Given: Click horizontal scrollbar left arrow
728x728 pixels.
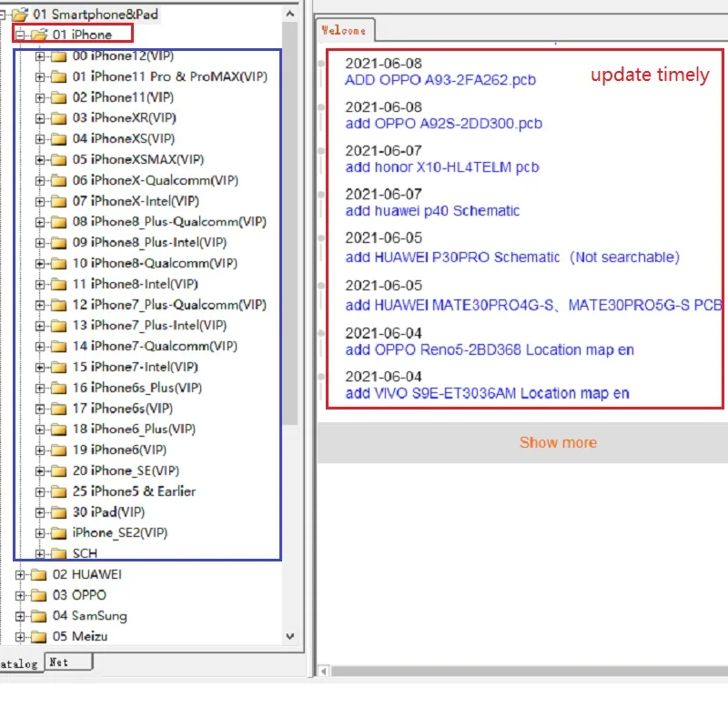Looking at the screenshot, I should (x=324, y=672).
